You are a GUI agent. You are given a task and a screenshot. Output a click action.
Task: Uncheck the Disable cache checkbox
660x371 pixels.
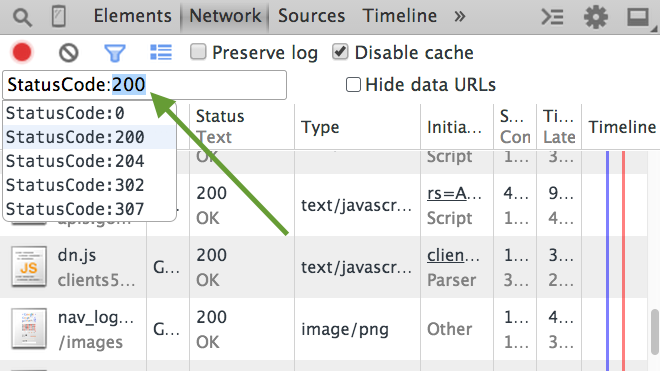click(340, 52)
